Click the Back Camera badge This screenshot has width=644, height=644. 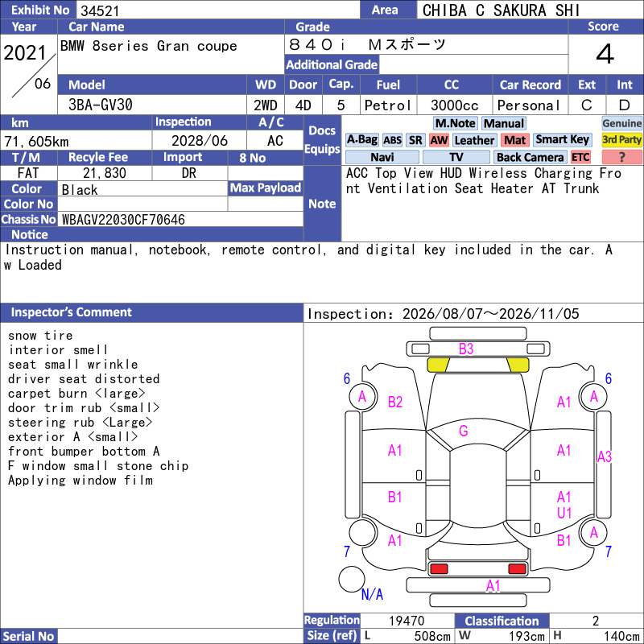click(x=530, y=157)
